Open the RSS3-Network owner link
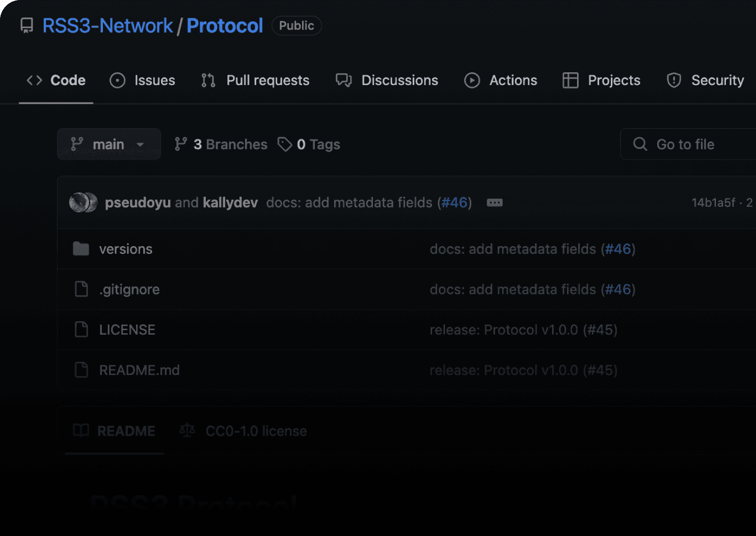The image size is (756, 536). tap(107, 25)
